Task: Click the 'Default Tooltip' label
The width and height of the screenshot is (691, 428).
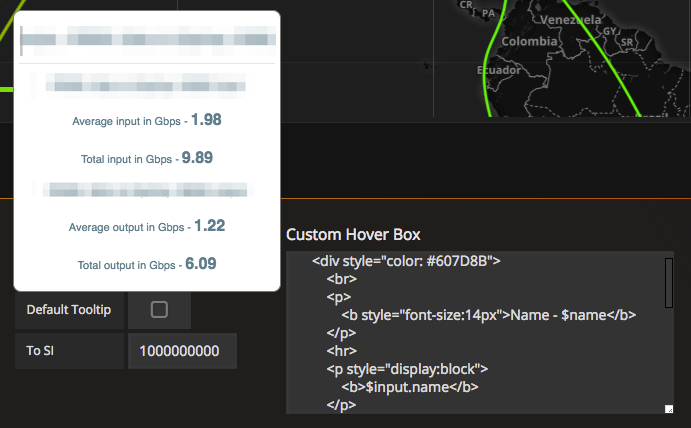Action: (69, 309)
